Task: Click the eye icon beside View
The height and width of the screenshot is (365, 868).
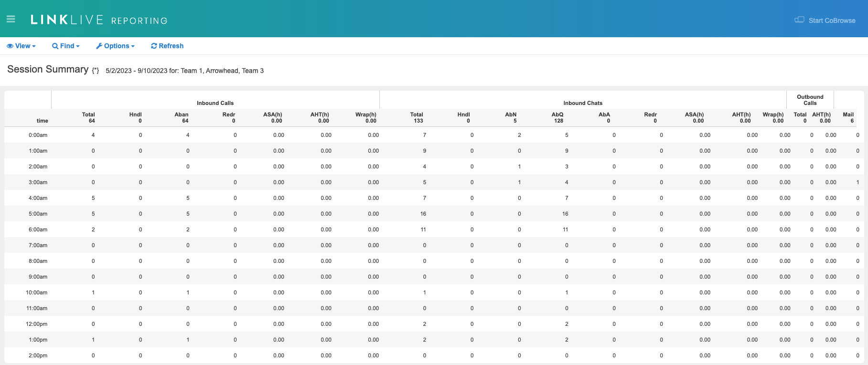Action: point(10,46)
